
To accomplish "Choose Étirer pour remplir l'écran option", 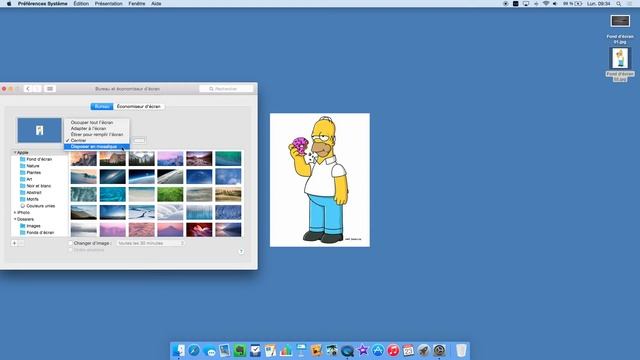I will [97, 134].
